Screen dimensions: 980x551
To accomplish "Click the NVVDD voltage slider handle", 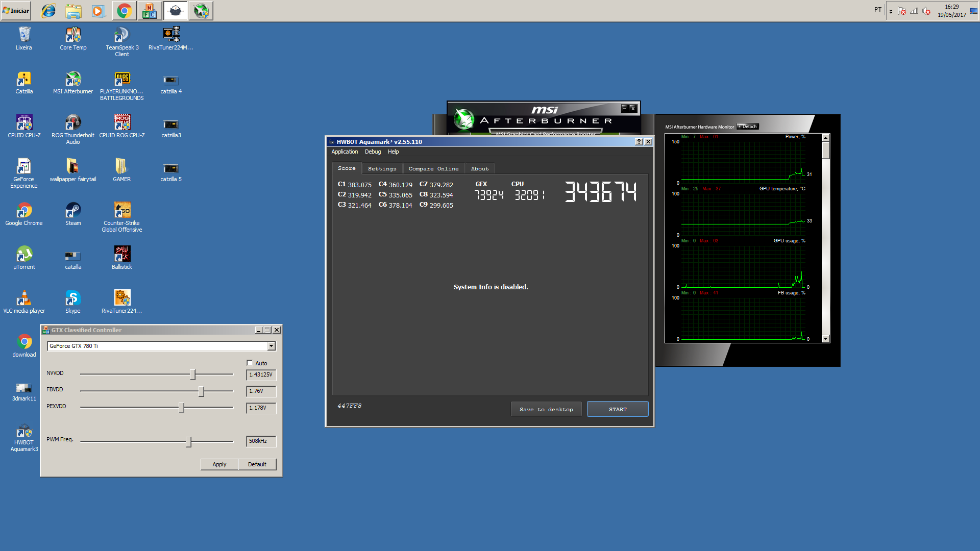I will click(x=192, y=374).
